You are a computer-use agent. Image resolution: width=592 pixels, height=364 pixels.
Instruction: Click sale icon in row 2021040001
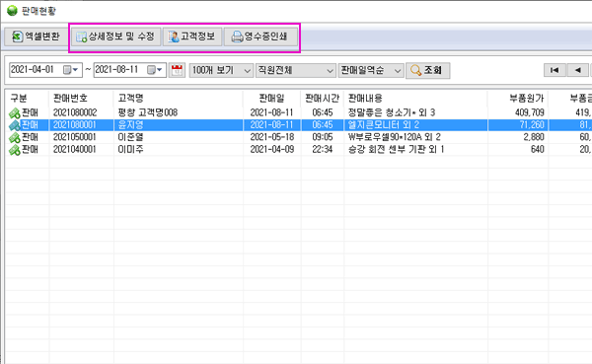point(15,150)
